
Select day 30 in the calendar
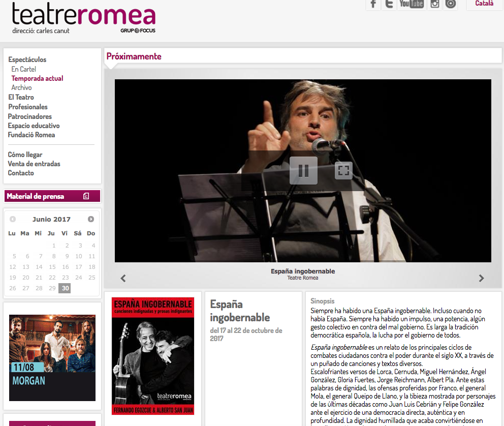click(65, 288)
